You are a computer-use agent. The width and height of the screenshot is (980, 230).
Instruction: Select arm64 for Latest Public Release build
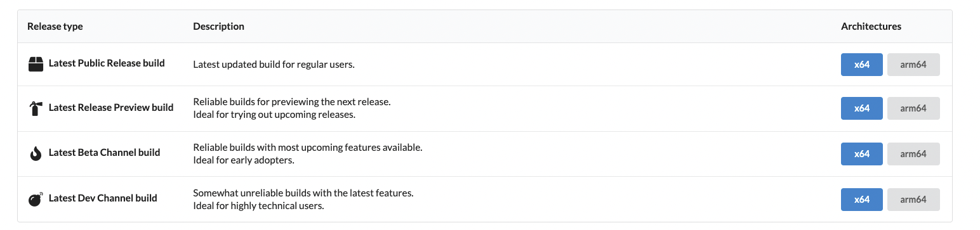point(913,65)
